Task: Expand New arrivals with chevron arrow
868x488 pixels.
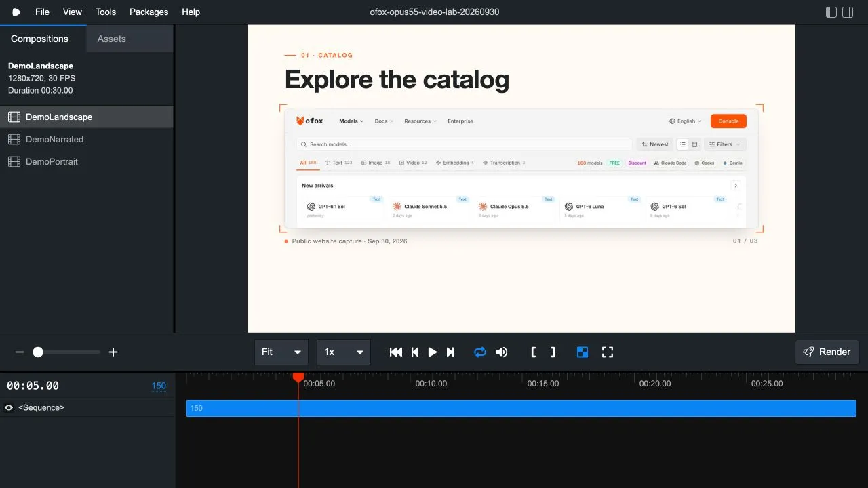Action: click(736, 186)
